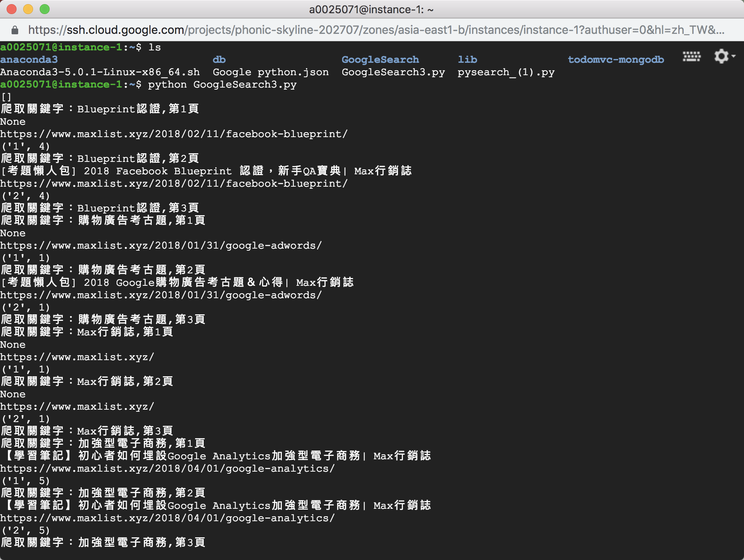Click the ('2', 4) output line

point(25,196)
